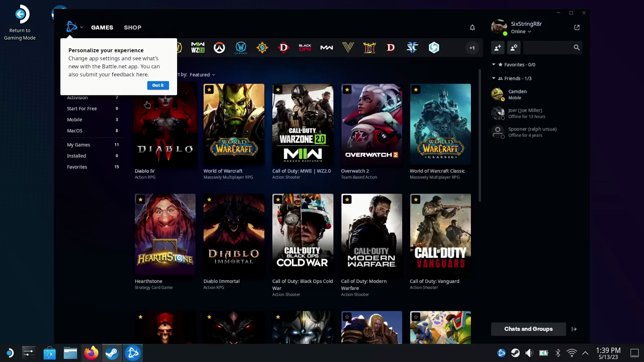Viewport: 644px width, 362px height.
Task: Open SixStringR8r profile avatar
Action: point(499,28)
